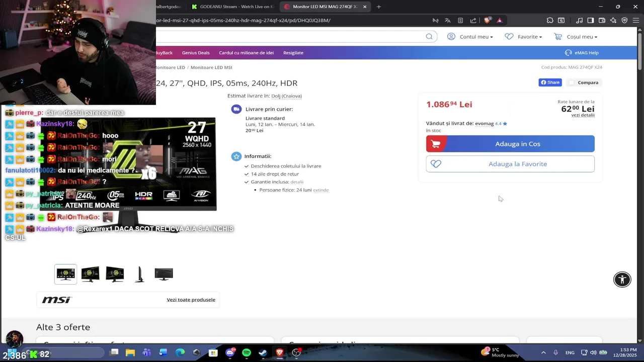Click Monitoare LED MSI breadcrumb
This screenshot has height=362, width=644.
(x=211, y=67)
